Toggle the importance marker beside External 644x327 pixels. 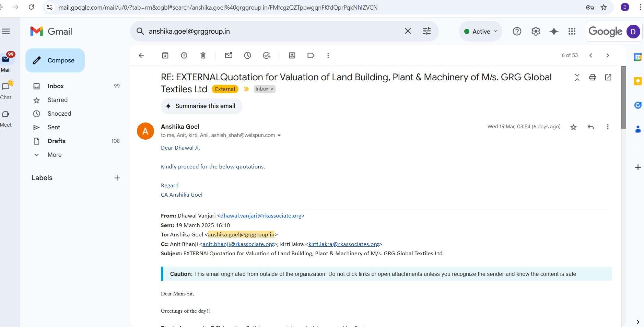pyautogui.click(x=246, y=89)
